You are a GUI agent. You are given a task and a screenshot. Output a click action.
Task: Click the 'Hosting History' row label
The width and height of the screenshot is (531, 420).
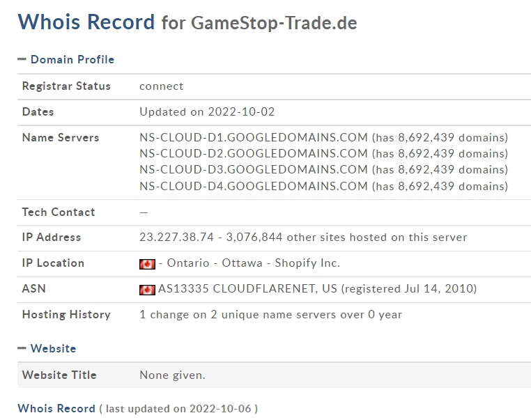click(66, 314)
